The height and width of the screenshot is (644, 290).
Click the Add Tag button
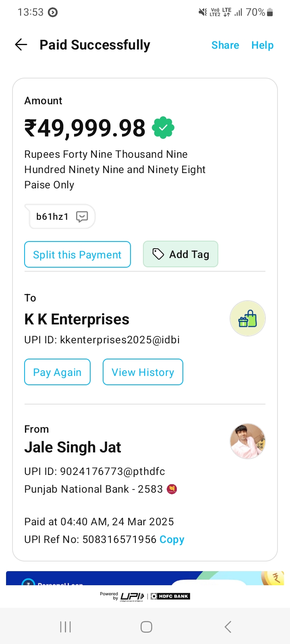tap(180, 254)
